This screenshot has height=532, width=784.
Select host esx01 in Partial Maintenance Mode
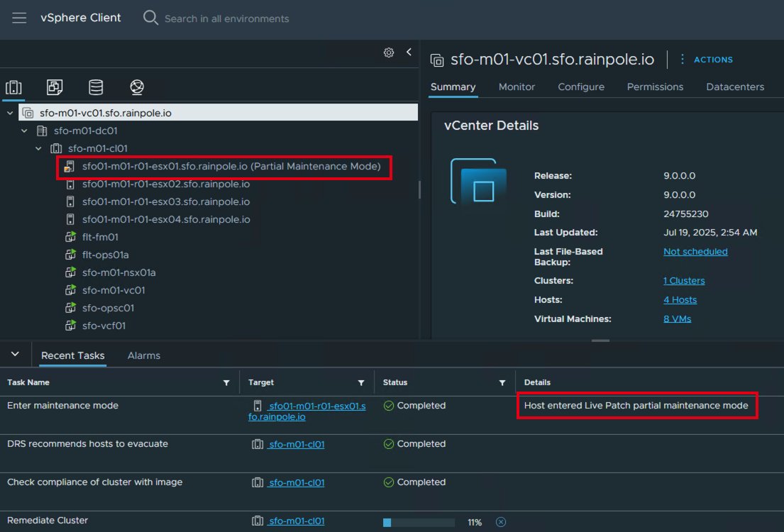(231, 167)
